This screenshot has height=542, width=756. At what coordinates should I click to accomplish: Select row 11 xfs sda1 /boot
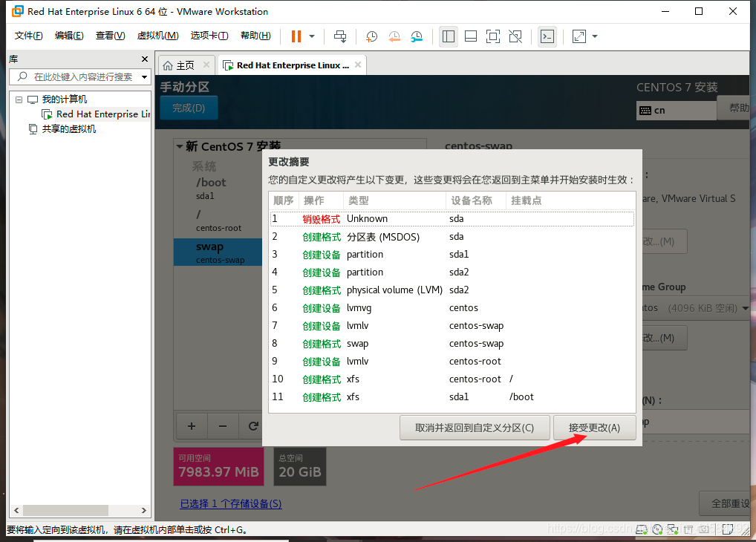coord(452,397)
